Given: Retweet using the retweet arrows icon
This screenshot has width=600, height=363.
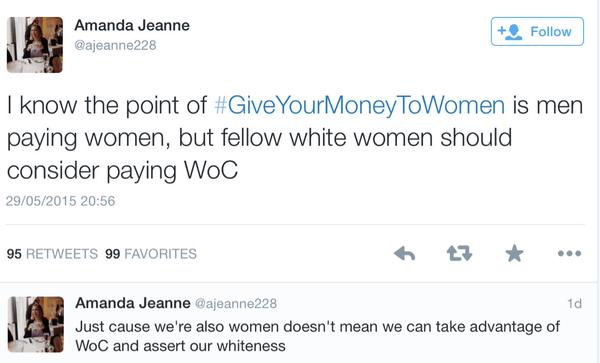Looking at the screenshot, I should click(x=459, y=253).
